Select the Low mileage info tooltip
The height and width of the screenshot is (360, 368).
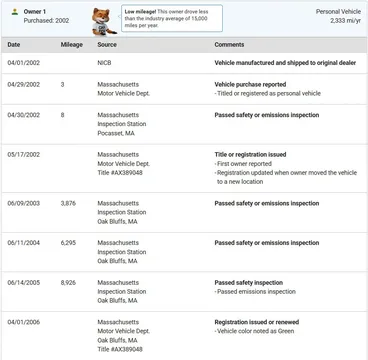[x=172, y=18]
